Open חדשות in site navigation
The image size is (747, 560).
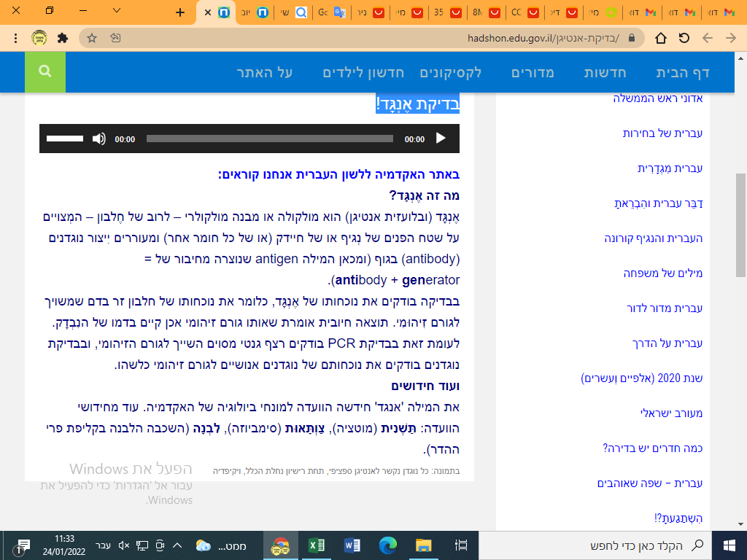pyautogui.click(x=605, y=73)
